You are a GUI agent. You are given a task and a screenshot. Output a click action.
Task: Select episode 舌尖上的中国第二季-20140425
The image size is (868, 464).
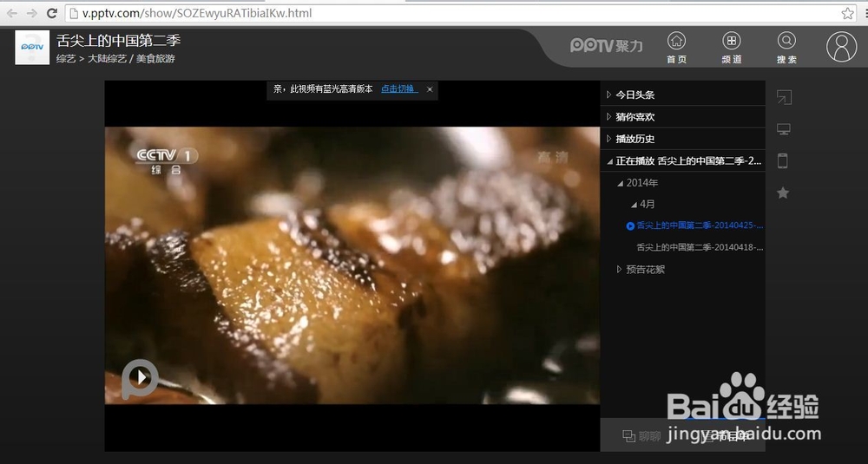tap(700, 225)
